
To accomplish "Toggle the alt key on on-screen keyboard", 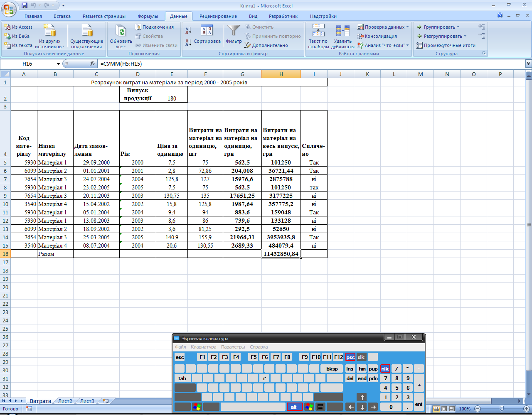I will pos(294,407).
